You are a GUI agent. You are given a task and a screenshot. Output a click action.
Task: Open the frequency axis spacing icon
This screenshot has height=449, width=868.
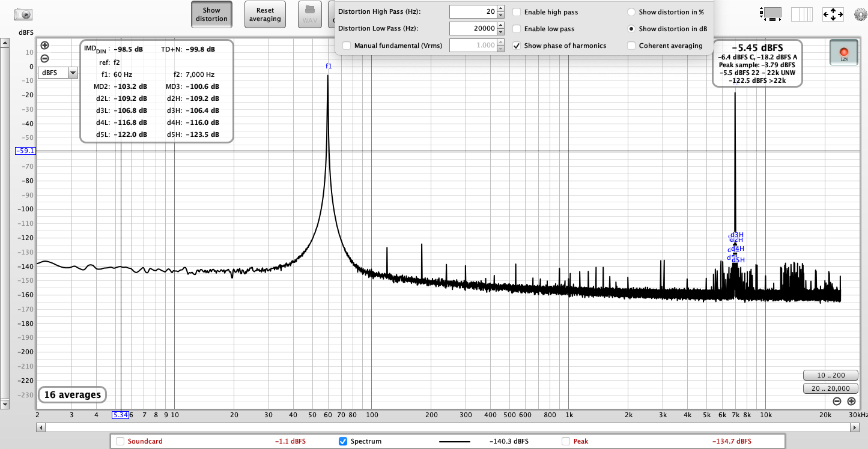(801, 13)
